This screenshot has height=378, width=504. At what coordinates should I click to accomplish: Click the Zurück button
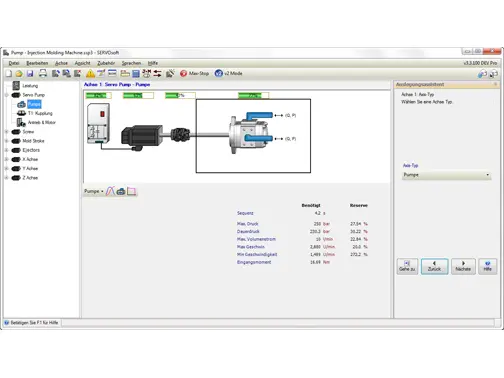click(434, 266)
